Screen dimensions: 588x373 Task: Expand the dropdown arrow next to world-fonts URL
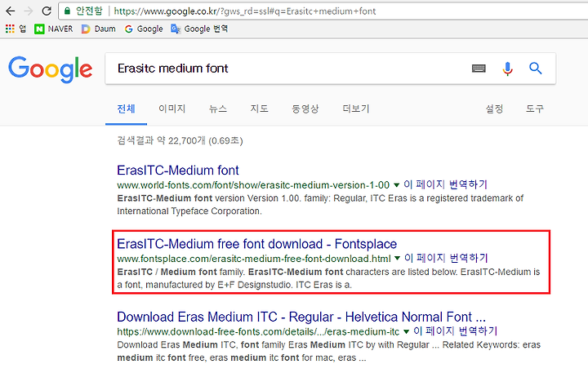click(396, 185)
